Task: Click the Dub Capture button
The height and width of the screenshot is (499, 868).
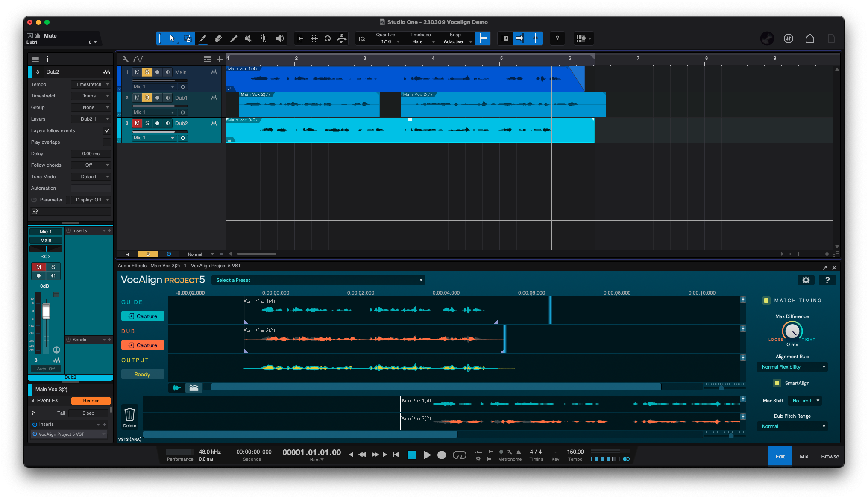Action: point(143,345)
